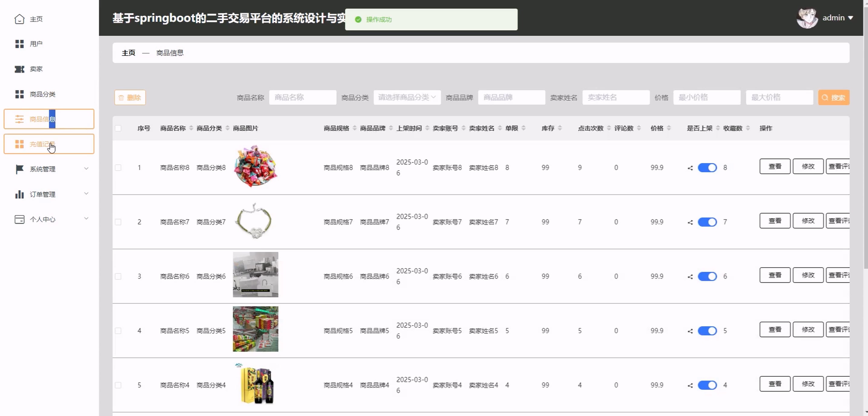This screenshot has height=416, width=868.
Task: Open the 请选择商品分类 dropdown
Action: [x=407, y=98]
